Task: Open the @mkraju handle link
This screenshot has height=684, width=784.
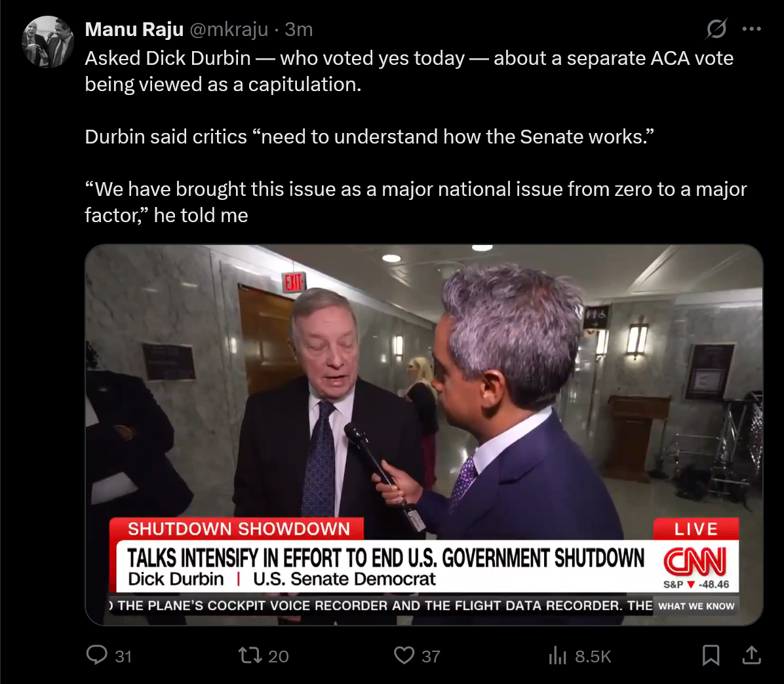Action: click(x=229, y=29)
